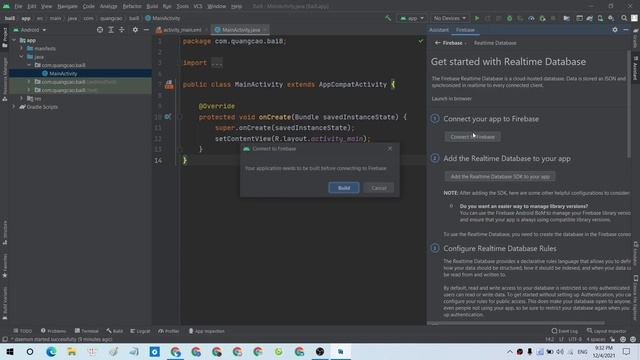Close the Connect to Firebase dialog

[390, 149]
